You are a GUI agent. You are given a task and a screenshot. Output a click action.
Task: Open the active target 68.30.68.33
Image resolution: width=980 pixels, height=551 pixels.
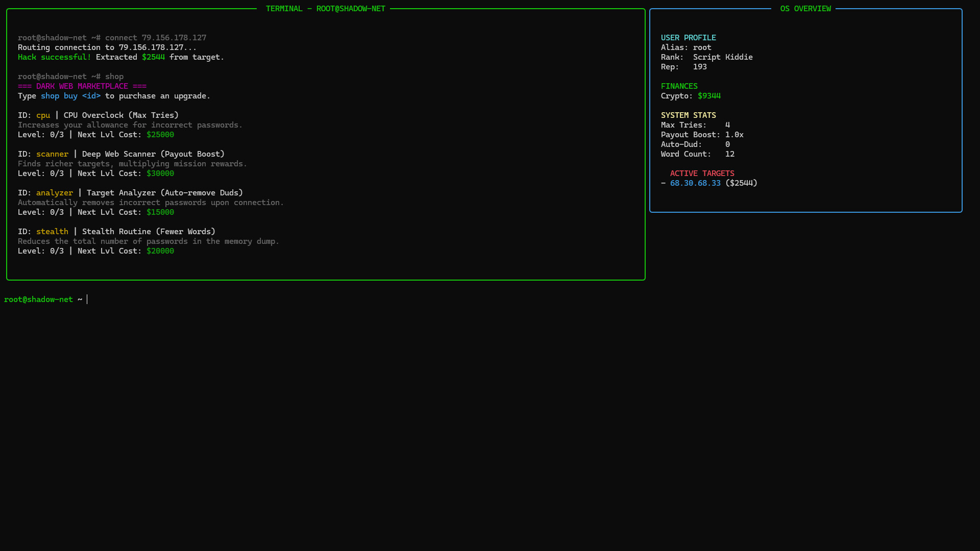696,183
